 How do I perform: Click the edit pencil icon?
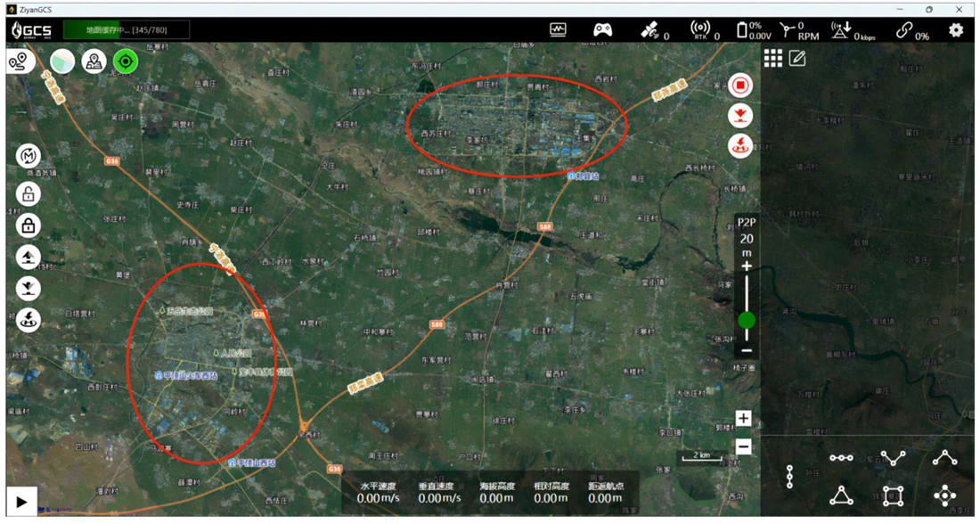[x=796, y=58]
